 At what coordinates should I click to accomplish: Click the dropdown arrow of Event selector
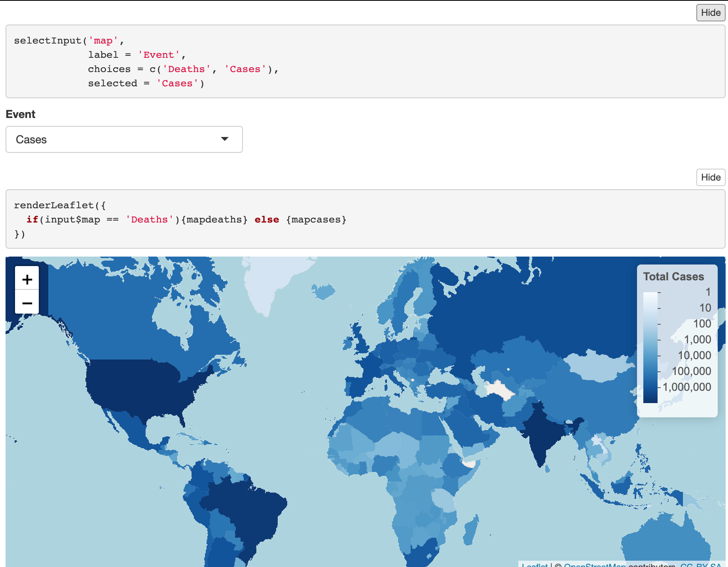click(x=225, y=139)
